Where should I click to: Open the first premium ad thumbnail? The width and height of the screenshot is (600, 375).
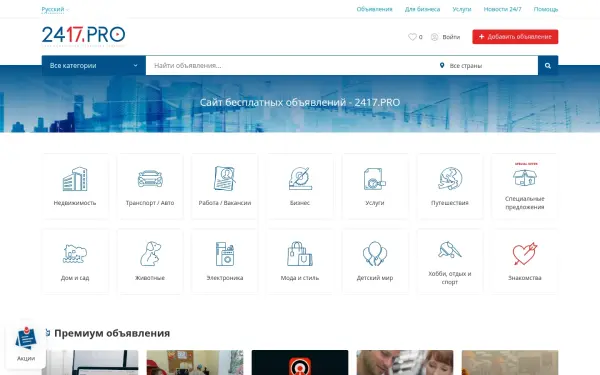[90, 362]
